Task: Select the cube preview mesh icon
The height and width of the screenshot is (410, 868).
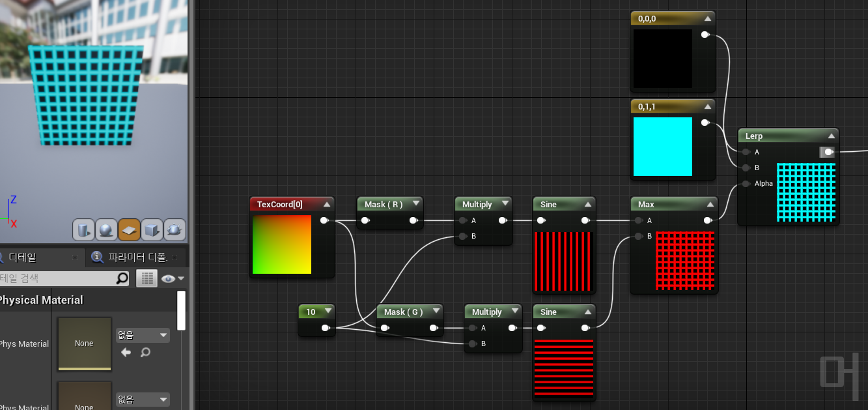Action: point(152,230)
